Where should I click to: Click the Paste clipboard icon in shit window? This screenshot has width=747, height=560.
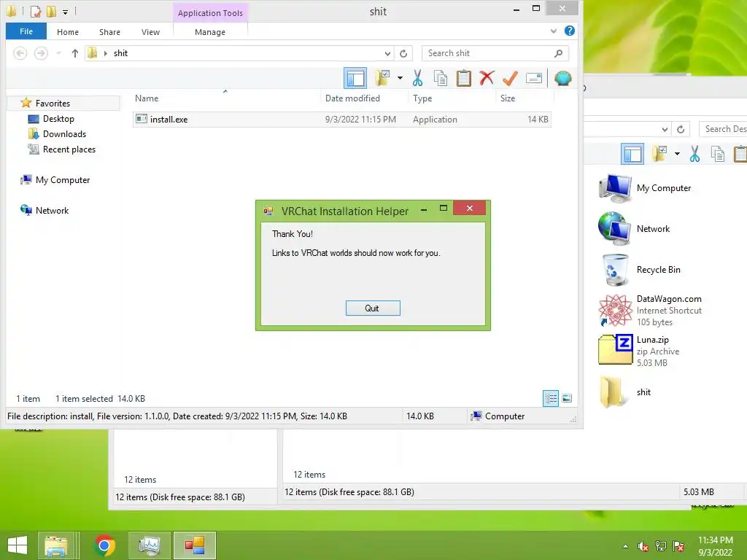[x=463, y=78]
